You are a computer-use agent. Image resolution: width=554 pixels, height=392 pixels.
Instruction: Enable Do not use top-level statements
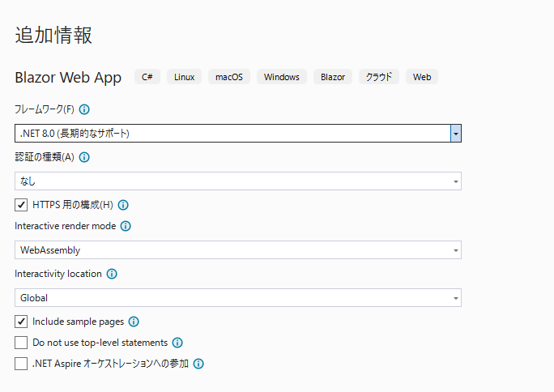21,343
